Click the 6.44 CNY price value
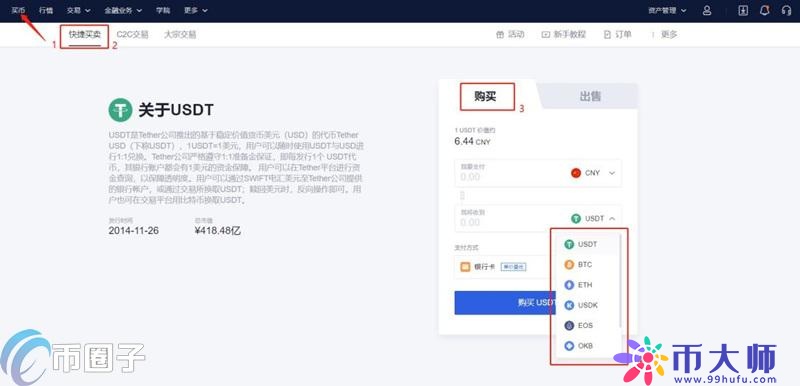The height and width of the screenshot is (386, 800). pyautogui.click(x=472, y=142)
